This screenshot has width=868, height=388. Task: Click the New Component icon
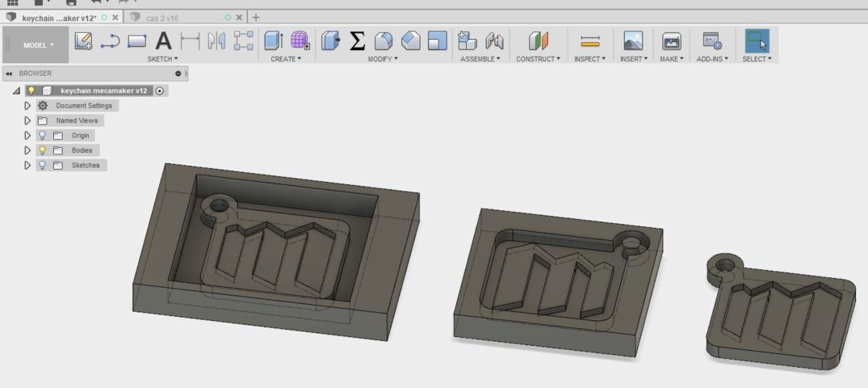click(x=468, y=40)
